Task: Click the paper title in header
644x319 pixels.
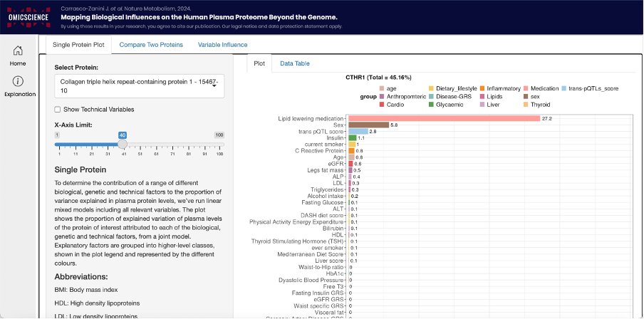Action: pyautogui.click(x=199, y=17)
